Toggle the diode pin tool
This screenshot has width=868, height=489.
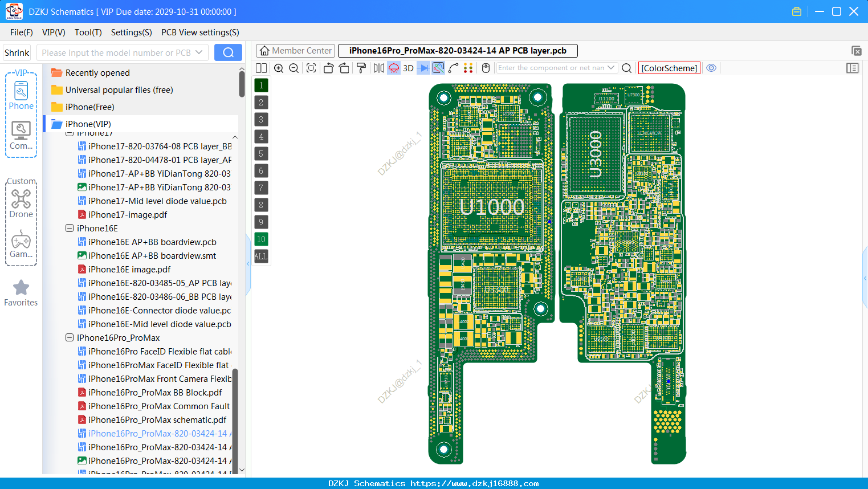[x=423, y=68]
